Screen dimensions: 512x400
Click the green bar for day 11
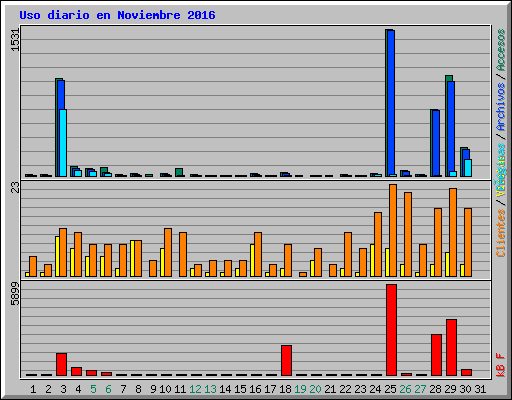[x=179, y=172]
